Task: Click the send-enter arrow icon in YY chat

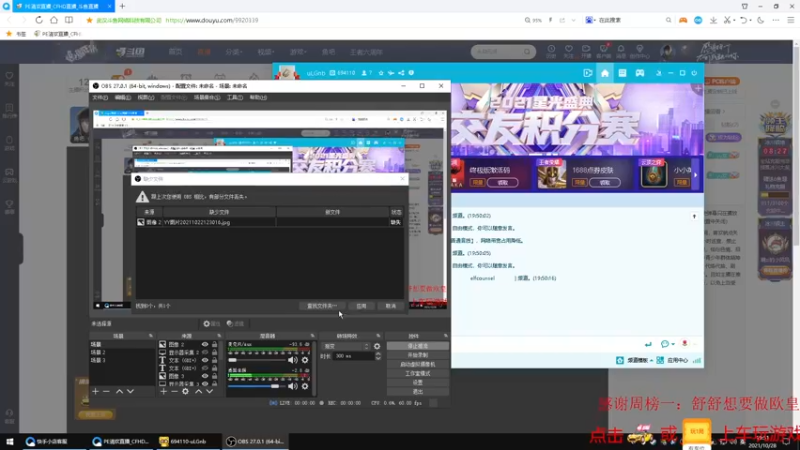Action: pyautogui.click(x=648, y=344)
